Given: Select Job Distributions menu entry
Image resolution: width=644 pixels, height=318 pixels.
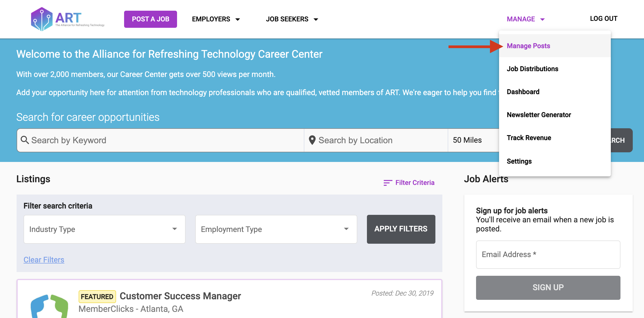Looking at the screenshot, I should pos(532,69).
